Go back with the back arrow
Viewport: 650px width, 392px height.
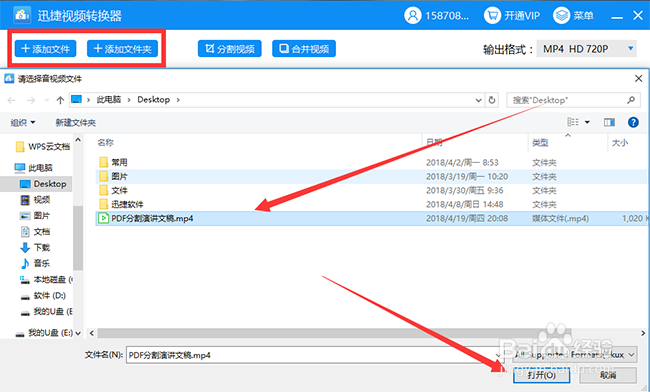click(x=12, y=100)
